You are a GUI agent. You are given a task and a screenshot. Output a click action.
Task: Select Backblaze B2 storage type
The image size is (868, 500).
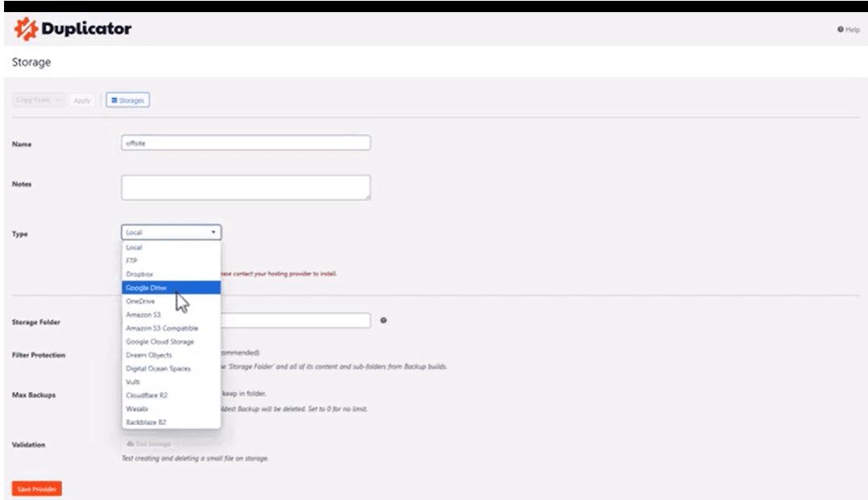(x=146, y=422)
